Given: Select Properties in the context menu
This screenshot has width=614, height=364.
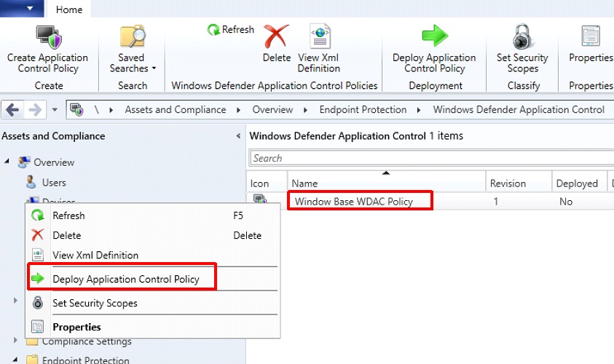Looking at the screenshot, I should pos(76,327).
